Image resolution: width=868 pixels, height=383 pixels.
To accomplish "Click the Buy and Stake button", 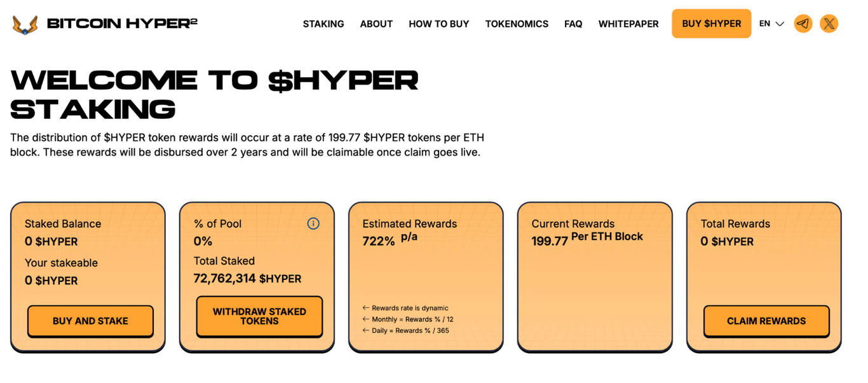I will point(90,321).
